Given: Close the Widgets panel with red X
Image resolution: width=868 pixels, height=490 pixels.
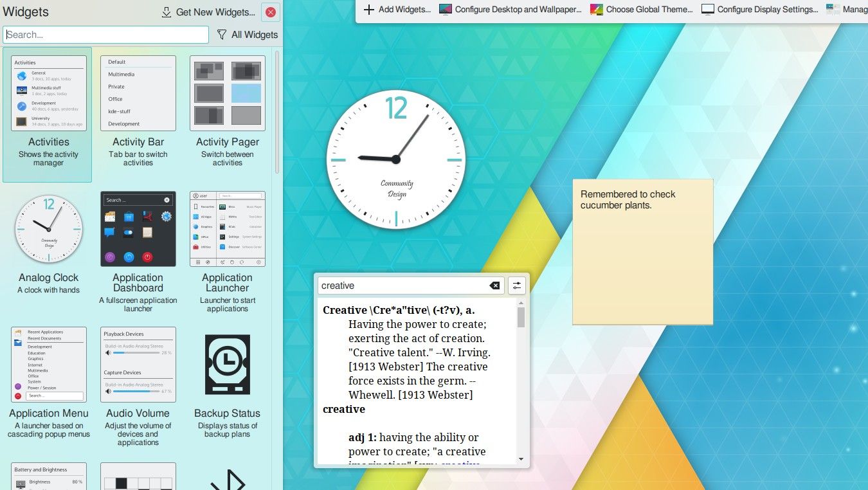Looking at the screenshot, I should click(271, 12).
